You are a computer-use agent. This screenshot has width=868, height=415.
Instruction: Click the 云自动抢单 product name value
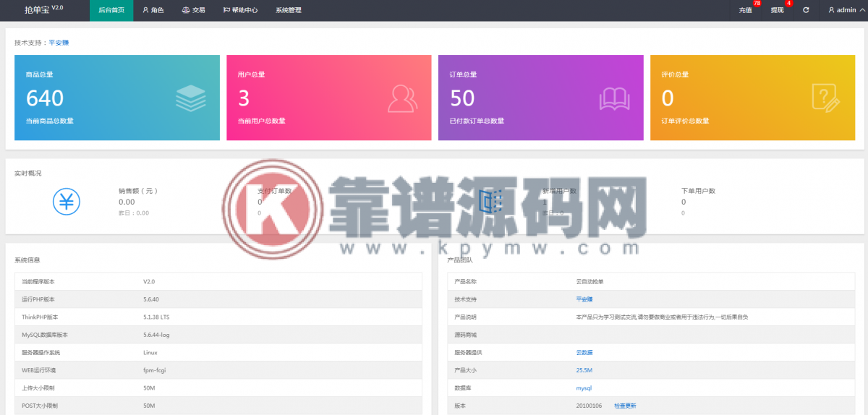(x=590, y=281)
